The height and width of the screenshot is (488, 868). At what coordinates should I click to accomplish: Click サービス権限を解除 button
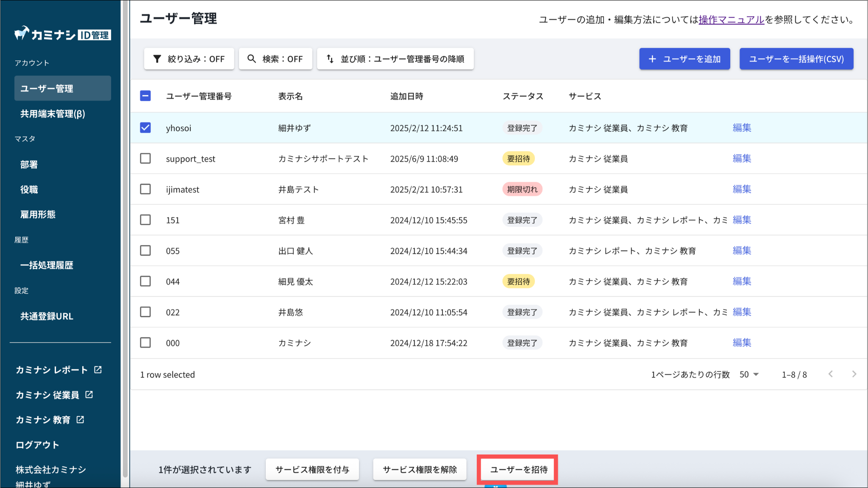[x=420, y=469]
